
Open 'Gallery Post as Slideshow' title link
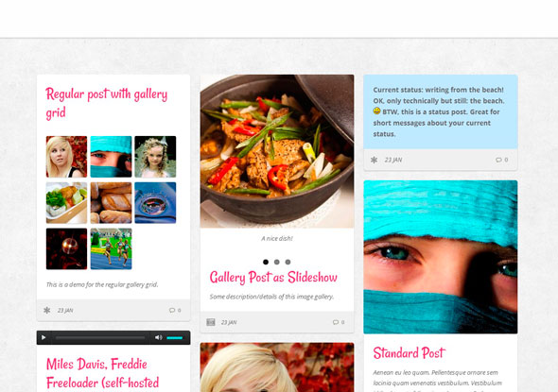pos(273,278)
